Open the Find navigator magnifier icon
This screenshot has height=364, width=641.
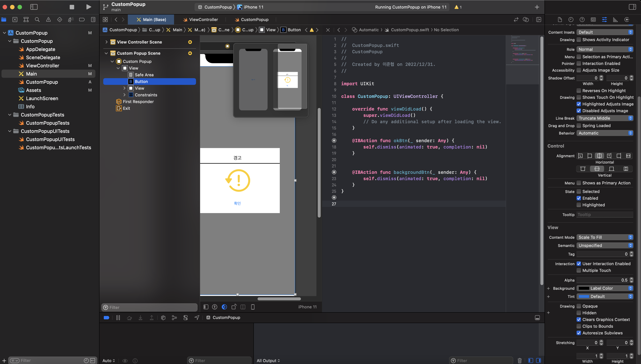[37, 20]
